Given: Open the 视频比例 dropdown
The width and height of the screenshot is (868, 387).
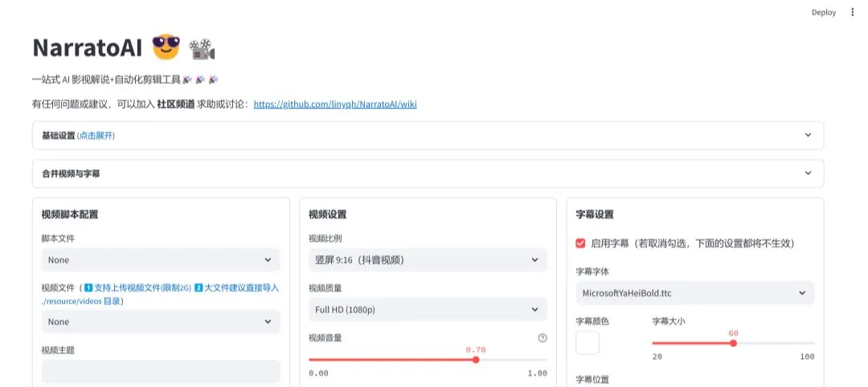Looking at the screenshot, I should tap(428, 260).
